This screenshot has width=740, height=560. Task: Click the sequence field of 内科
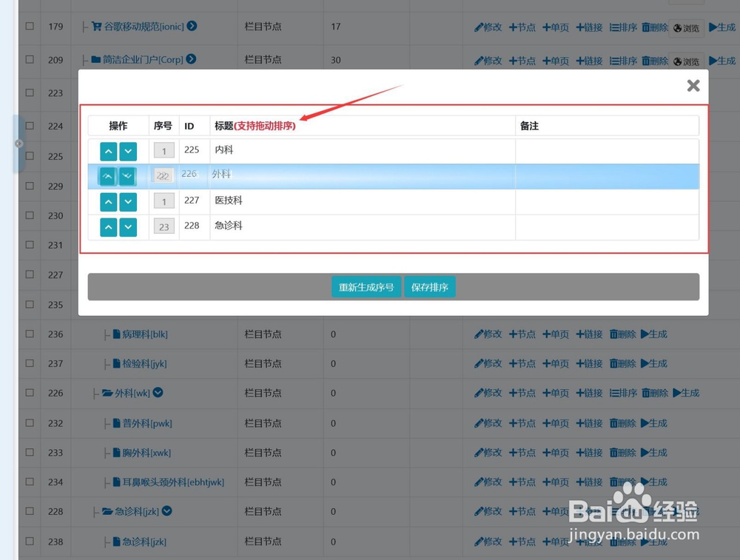pyautogui.click(x=164, y=151)
